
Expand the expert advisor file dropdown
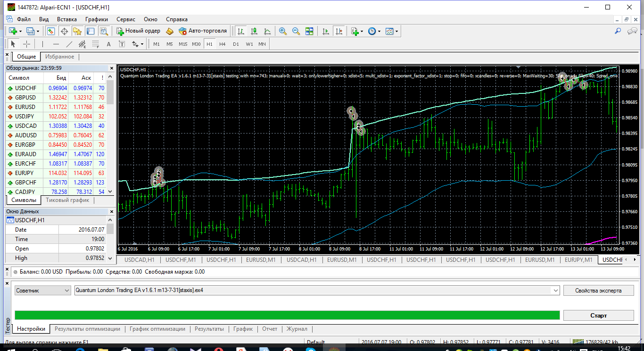(x=556, y=290)
